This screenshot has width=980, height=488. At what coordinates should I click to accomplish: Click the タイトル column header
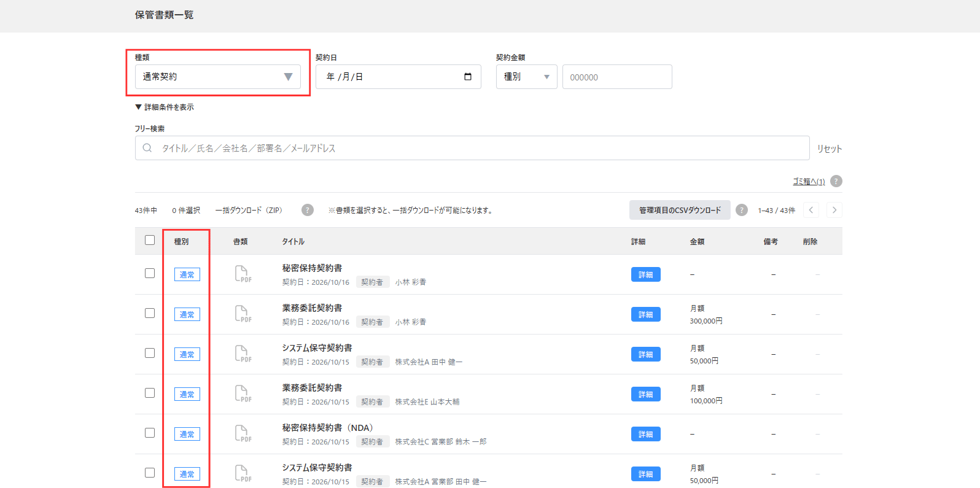[x=294, y=241]
